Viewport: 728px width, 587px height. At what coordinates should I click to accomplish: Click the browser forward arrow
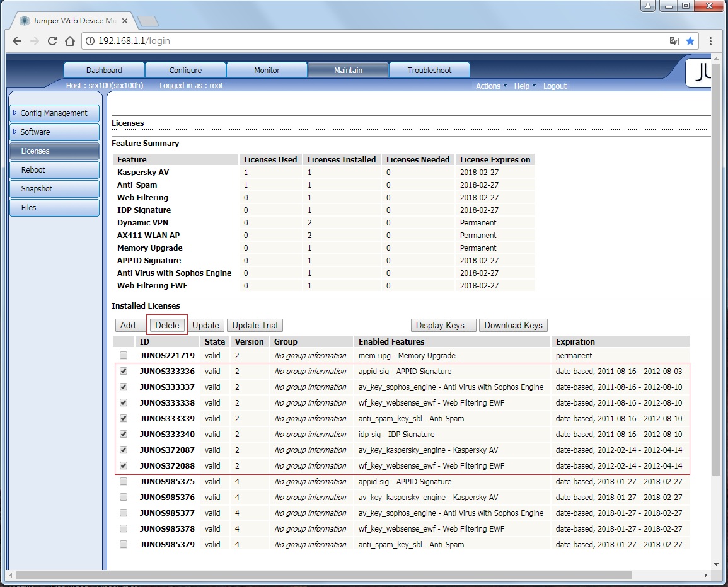[x=35, y=41]
